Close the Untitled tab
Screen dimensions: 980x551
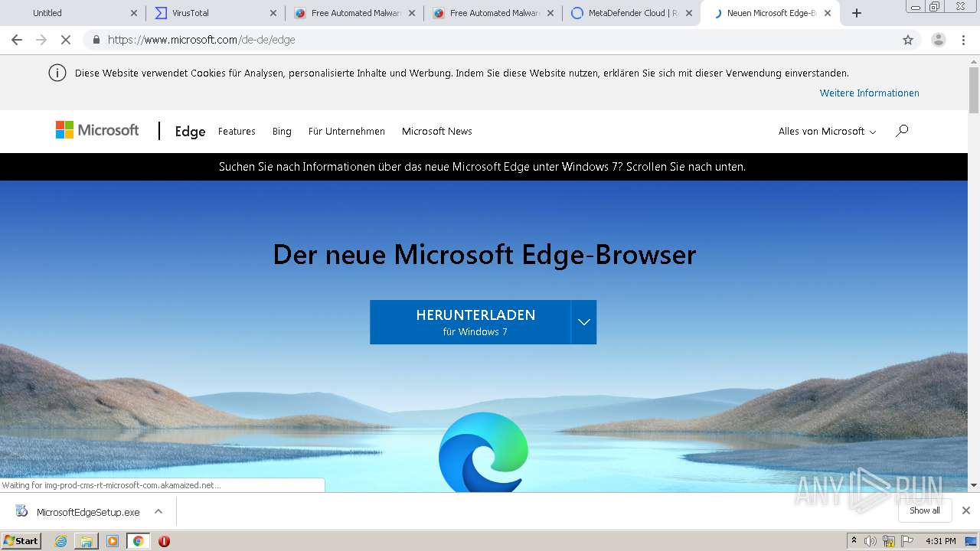point(134,13)
